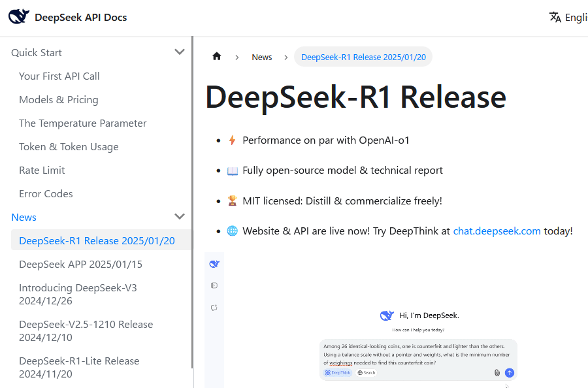Viewport: 588px width, 388px height.
Task: Click the paperclip attach icon in chat input
Action: 497,372
